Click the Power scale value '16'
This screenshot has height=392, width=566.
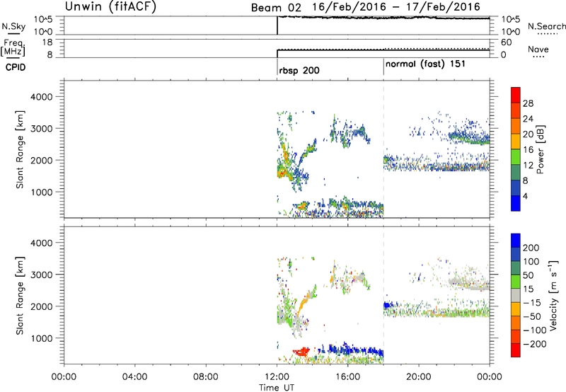(x=528, y=150)
